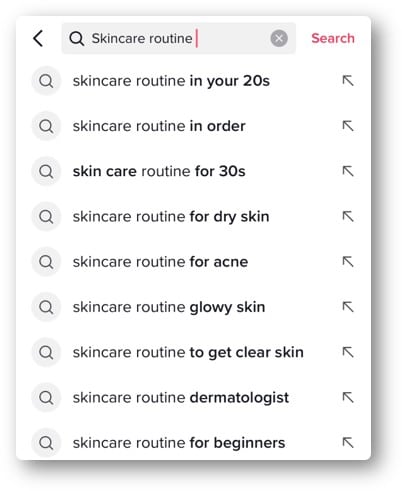This screenshot has height=491, width=402.
Task: Click arrow icon beside 'for beginners'
Action: coord(348,443)
